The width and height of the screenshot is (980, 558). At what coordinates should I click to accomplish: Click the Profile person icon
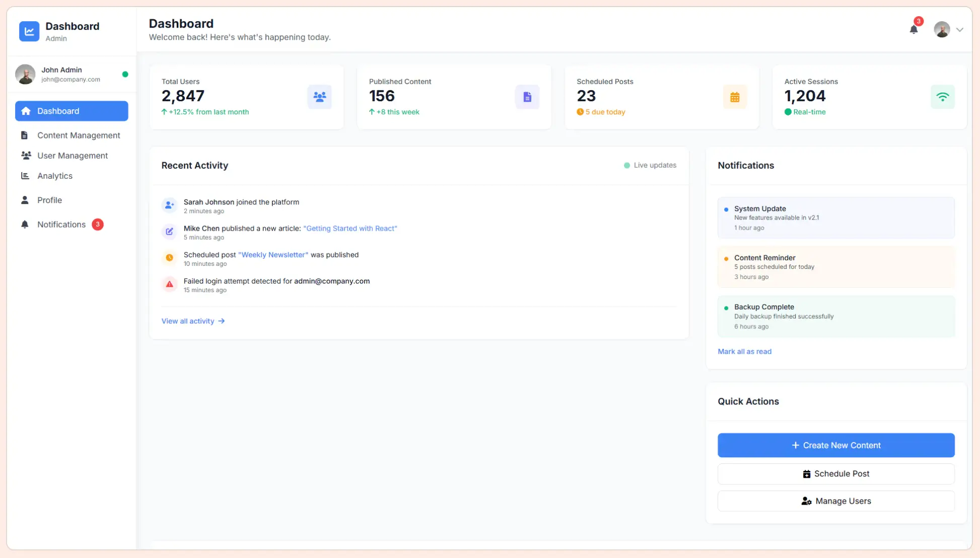click(25, 200)
